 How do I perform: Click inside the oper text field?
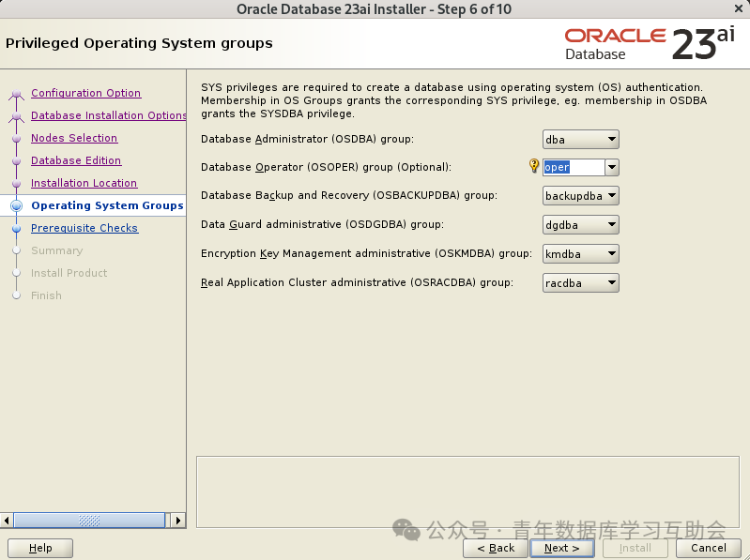pyautogui.click(x=574, y=167)
